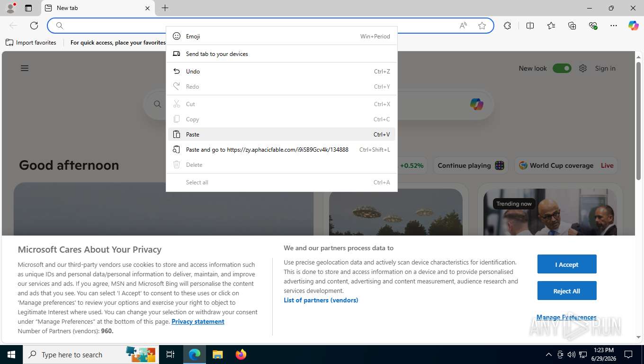Open the Extensions puzzle icon
Image resolution: width=644 pixels, height=364 pixels.
(507, 26)
